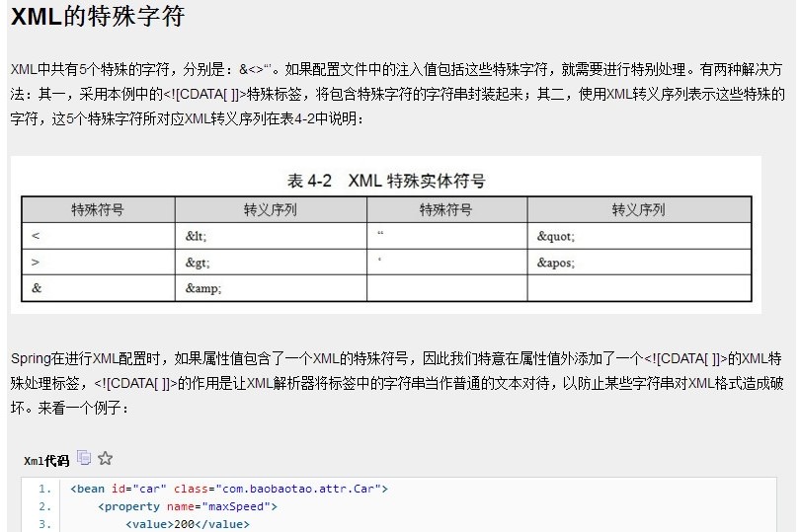The image size is (800, 532).
Task: Click the &amp; escape sequence cell
Action: 271,288
